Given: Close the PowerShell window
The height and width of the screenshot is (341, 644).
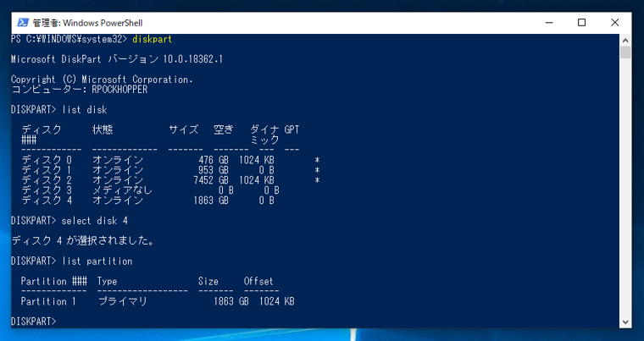Looking at the screenshot, I should [615, 23].
